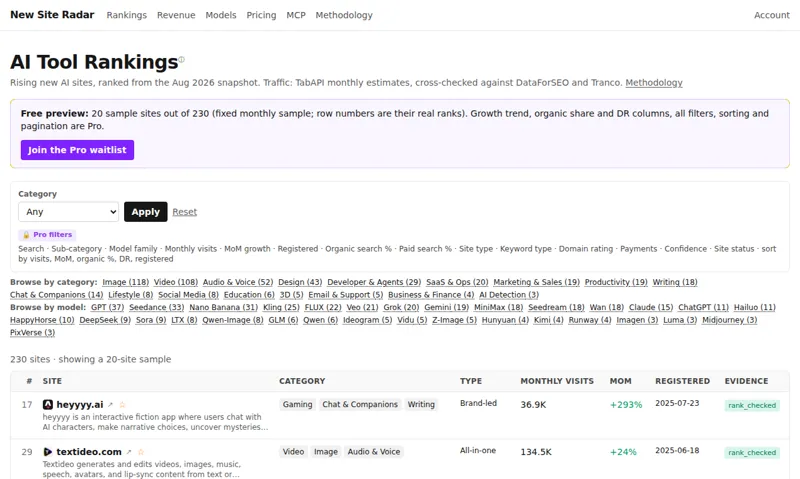Browse the Audio & Voice (52) category
The width and height of the screenshot is (800, 479).
[x=238, y=282]
